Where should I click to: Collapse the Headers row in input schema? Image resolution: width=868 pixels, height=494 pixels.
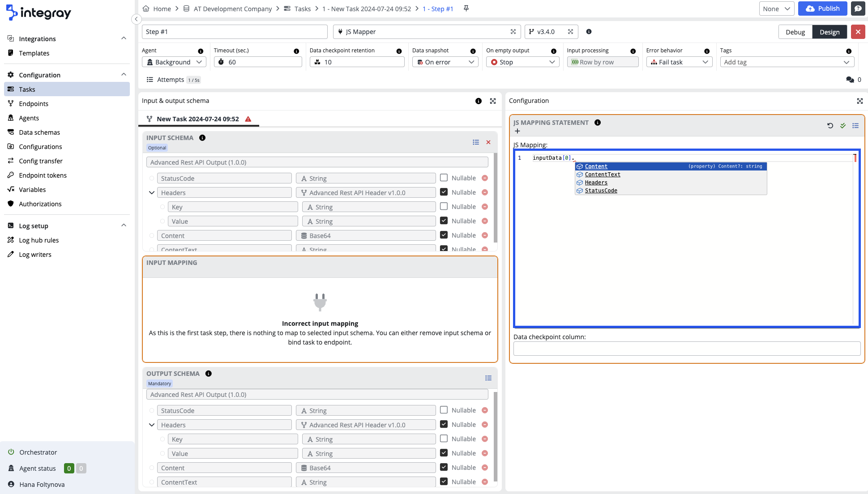pyautogui.click(x=152, y=193)
